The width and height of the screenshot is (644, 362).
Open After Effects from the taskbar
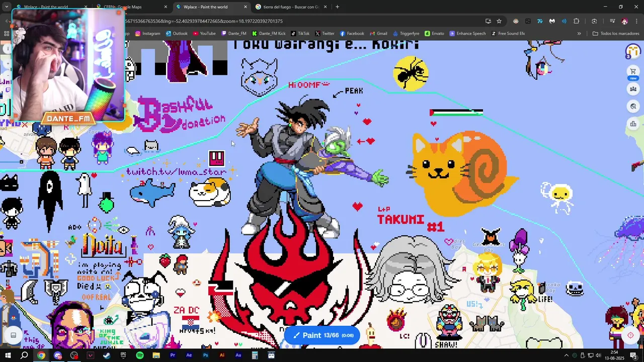coord(189,355)
